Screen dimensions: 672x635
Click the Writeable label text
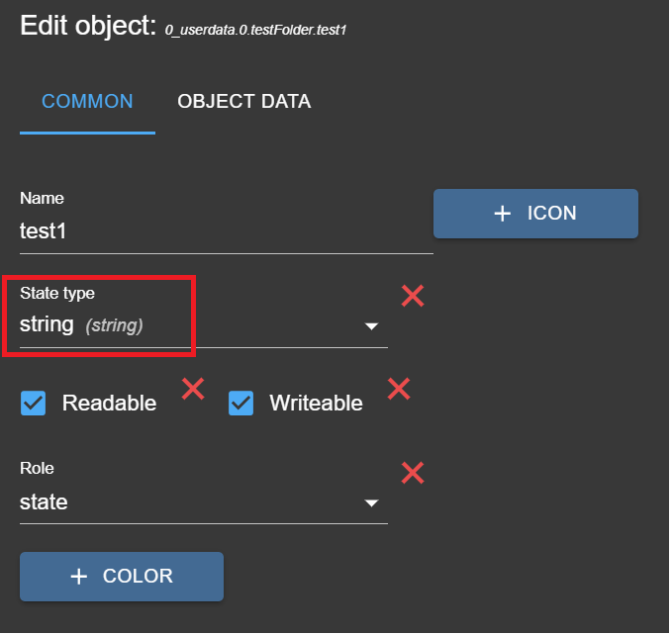[x=316, y=404]
